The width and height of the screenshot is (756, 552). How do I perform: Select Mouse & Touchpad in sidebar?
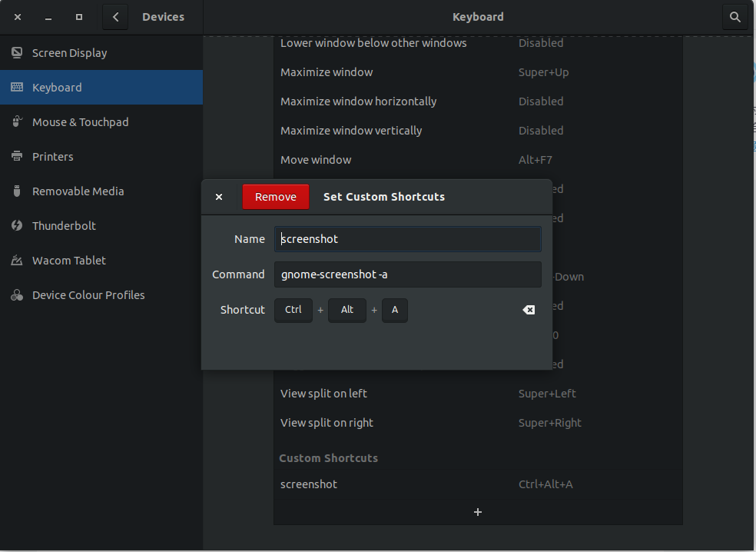[101, 121]
